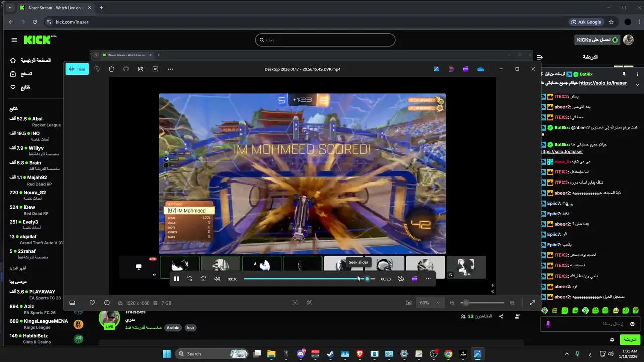Open the OneDrive cloud icon in Photos
This screenshot has width=644, height=362.
[480, 69]
